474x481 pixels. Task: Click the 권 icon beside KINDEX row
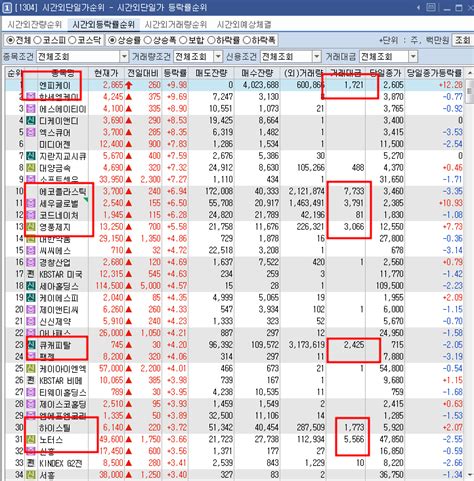[x=31, y=463]
